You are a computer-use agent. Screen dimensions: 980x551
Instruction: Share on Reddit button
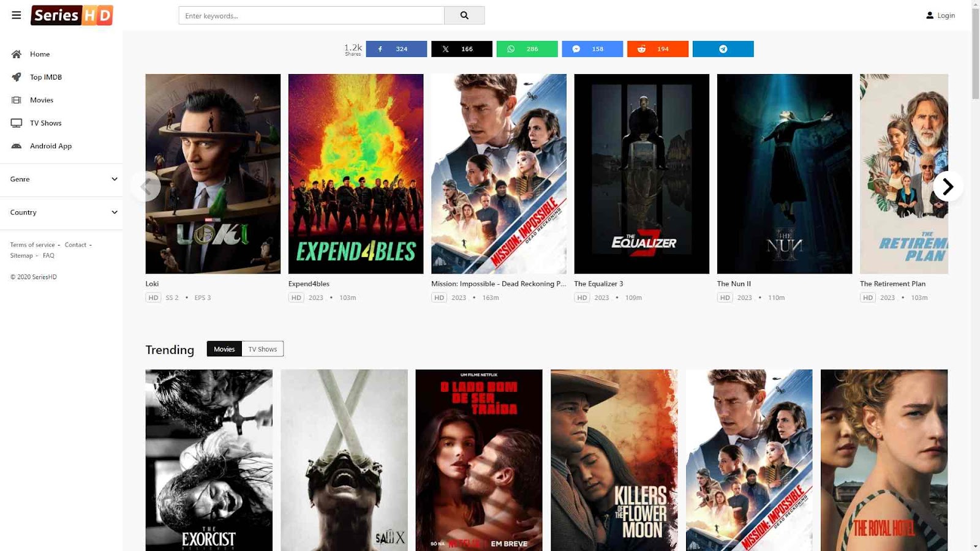658,49
